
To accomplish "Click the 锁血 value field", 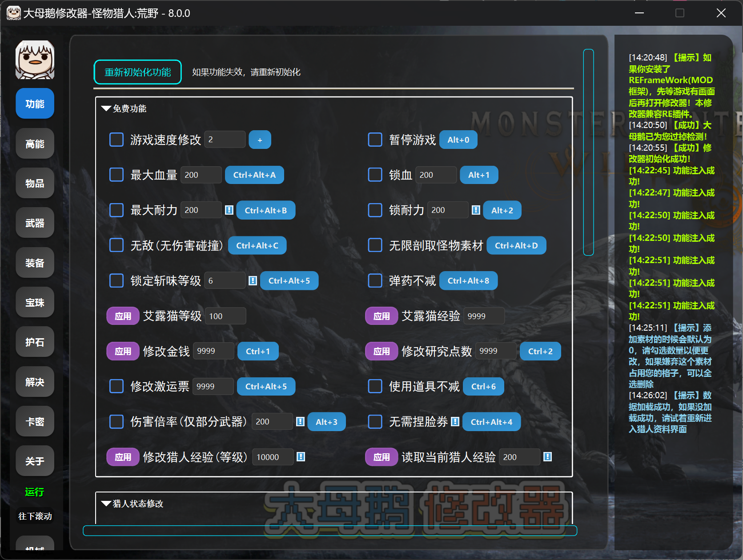I will [436, 175].
